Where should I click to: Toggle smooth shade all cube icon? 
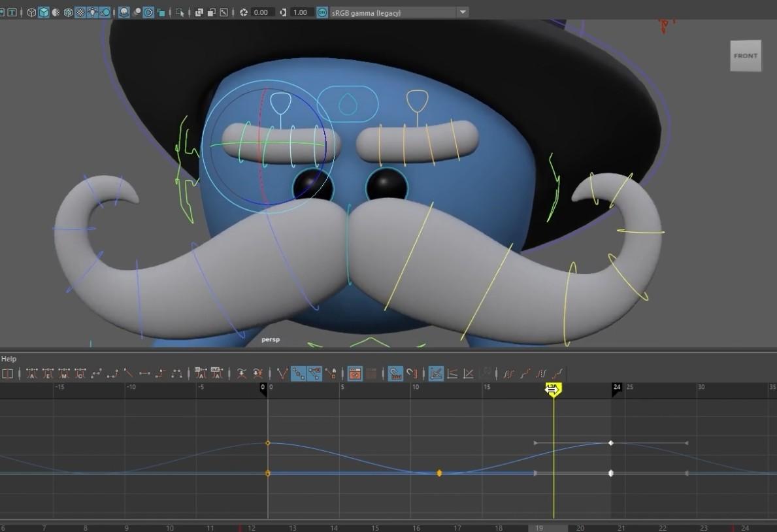tap(44, 12)
